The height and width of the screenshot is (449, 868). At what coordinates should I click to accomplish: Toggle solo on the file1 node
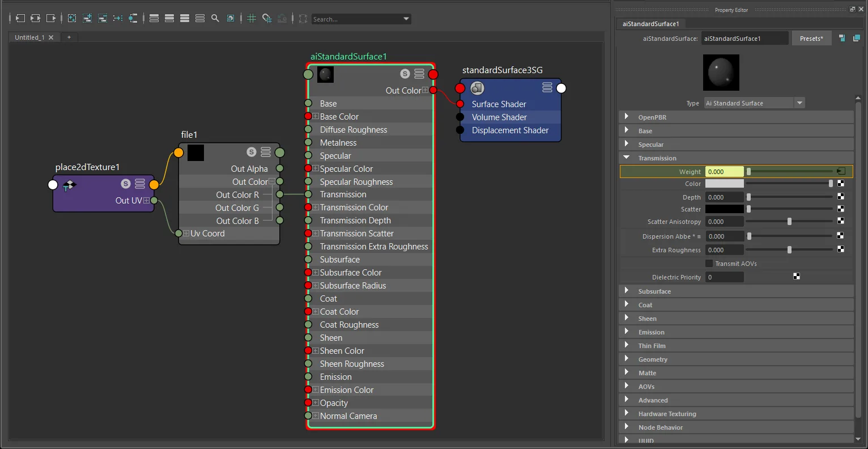[252, 152]
